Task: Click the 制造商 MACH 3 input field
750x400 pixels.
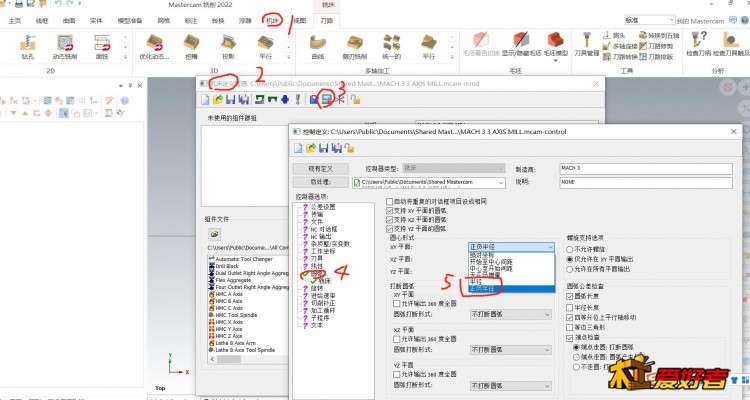Action: pos(646,168)
